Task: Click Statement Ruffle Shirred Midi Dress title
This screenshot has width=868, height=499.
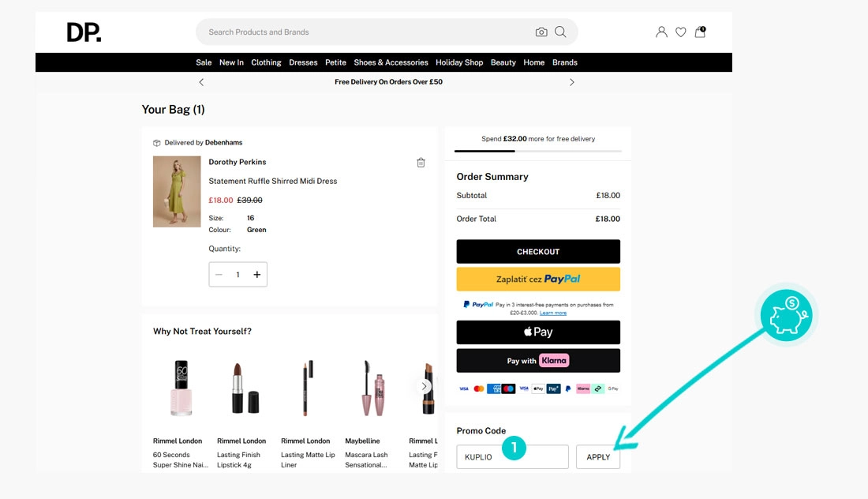Action: pyautogui.click(x=273, y=181)
